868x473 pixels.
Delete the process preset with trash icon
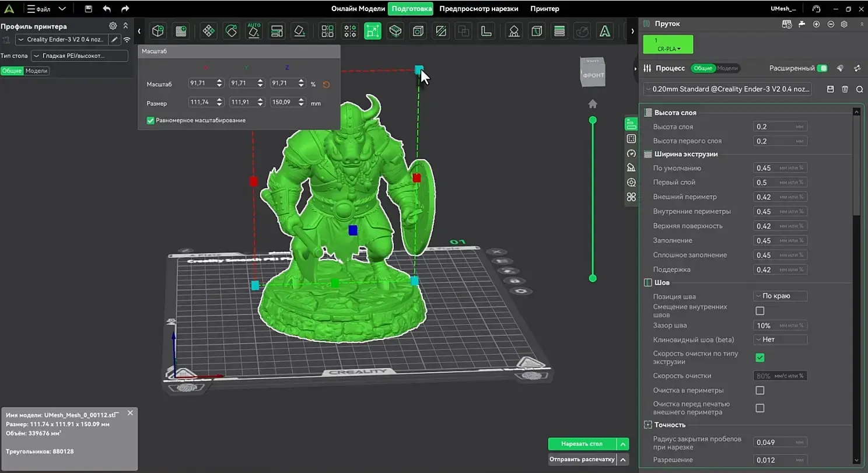pyautogui.click(x=845, y=89)
